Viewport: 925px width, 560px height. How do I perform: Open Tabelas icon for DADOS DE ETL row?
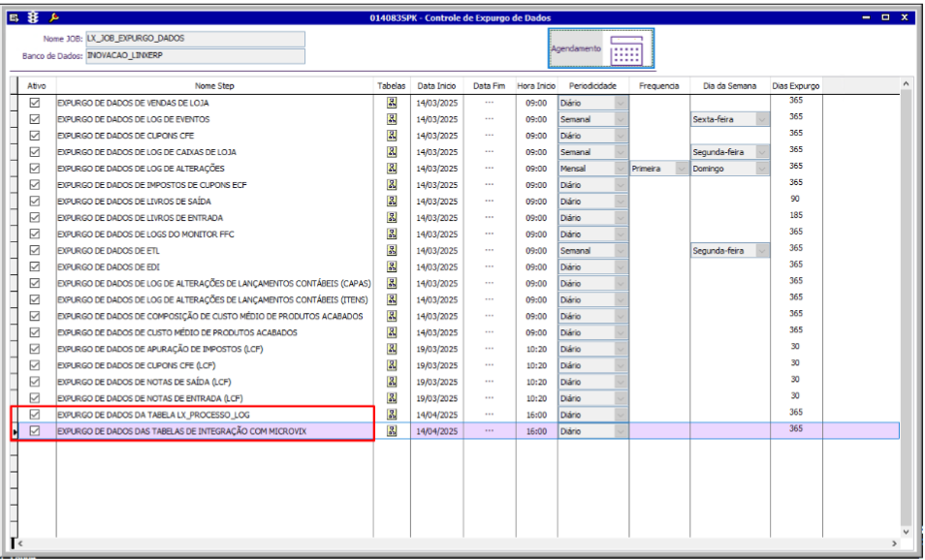(x=392, y=251)
